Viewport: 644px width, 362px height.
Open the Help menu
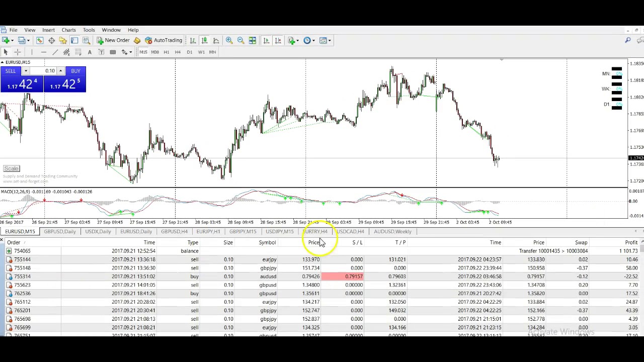coord(133,30)
